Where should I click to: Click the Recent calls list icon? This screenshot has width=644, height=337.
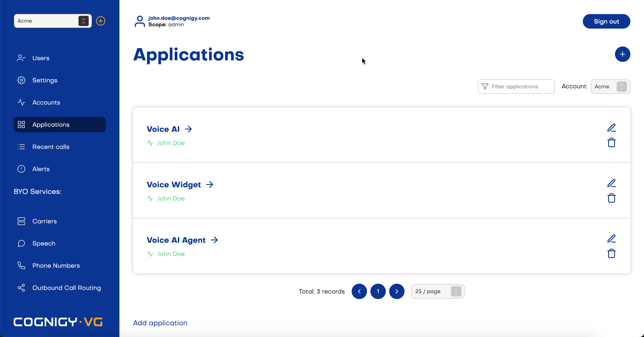pos(21,147)
